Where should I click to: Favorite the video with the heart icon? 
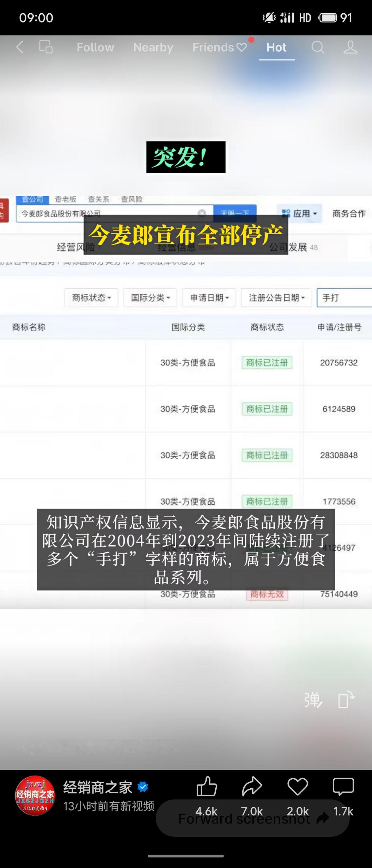tap(298, 787)
